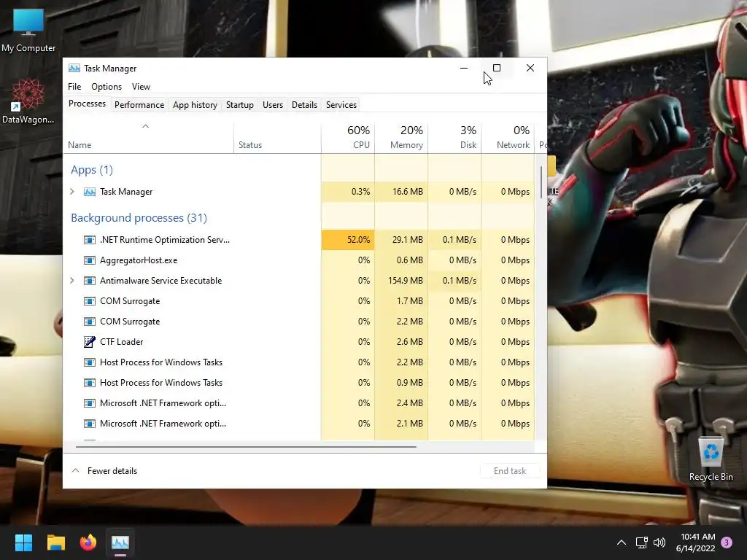Viewport: 747px width, 560px height.
Task: Switch to the Details tab
Action: 304,105
